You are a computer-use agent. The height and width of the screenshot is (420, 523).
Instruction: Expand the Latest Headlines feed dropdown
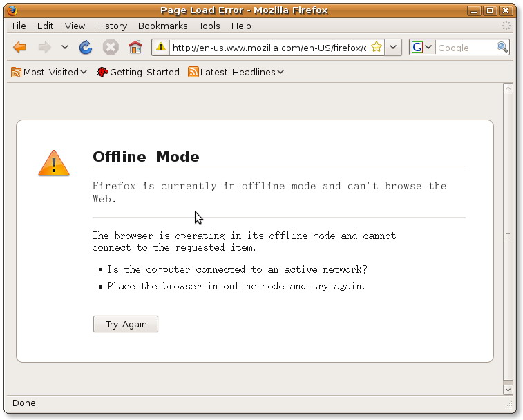click(236, 72)
